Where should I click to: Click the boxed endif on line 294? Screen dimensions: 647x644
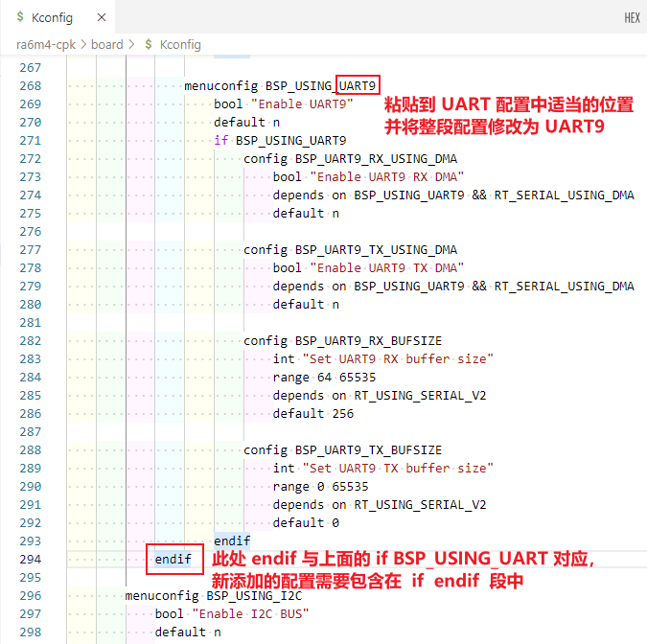pyautogui.click(x=173, y=559)
